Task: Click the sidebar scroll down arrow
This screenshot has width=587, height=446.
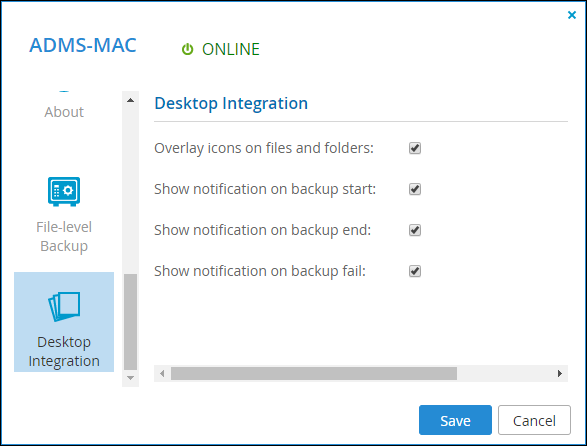Action: coord(130,378)
